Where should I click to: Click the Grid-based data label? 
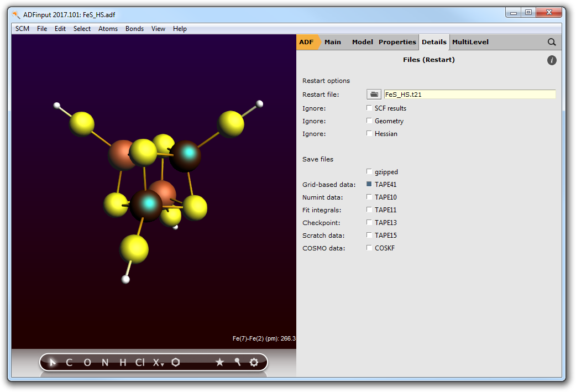point(329,185)
